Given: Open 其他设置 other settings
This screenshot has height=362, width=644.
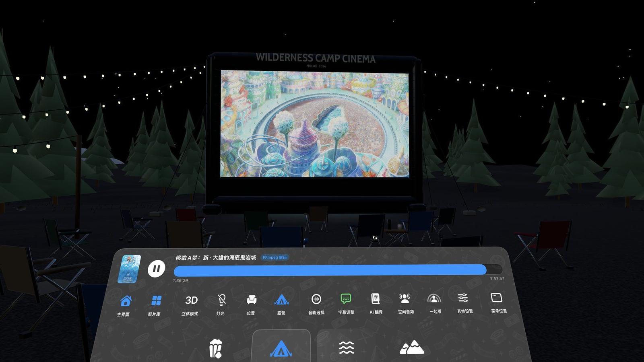Looking at the screenshot, I should point(464,302).
